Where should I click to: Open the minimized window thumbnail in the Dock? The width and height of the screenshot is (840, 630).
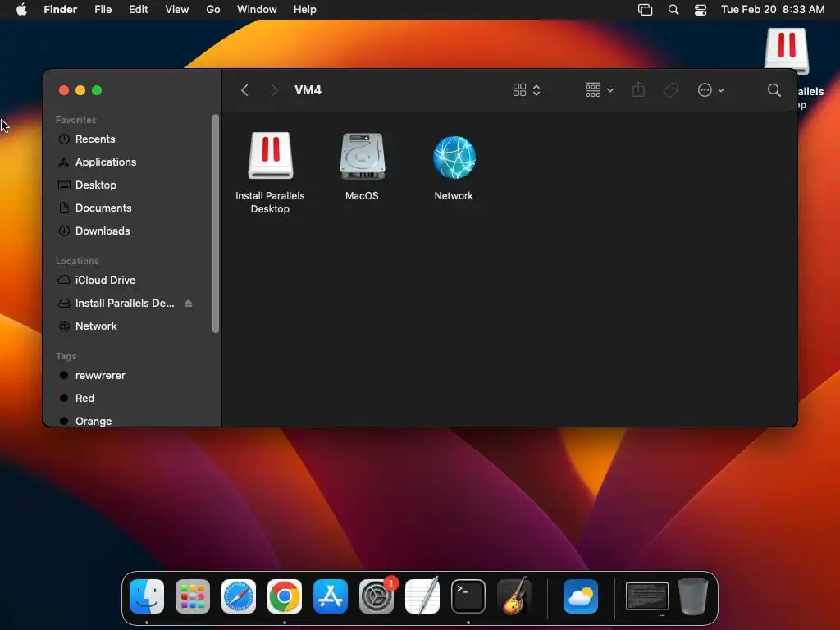[x=647, y=596]
